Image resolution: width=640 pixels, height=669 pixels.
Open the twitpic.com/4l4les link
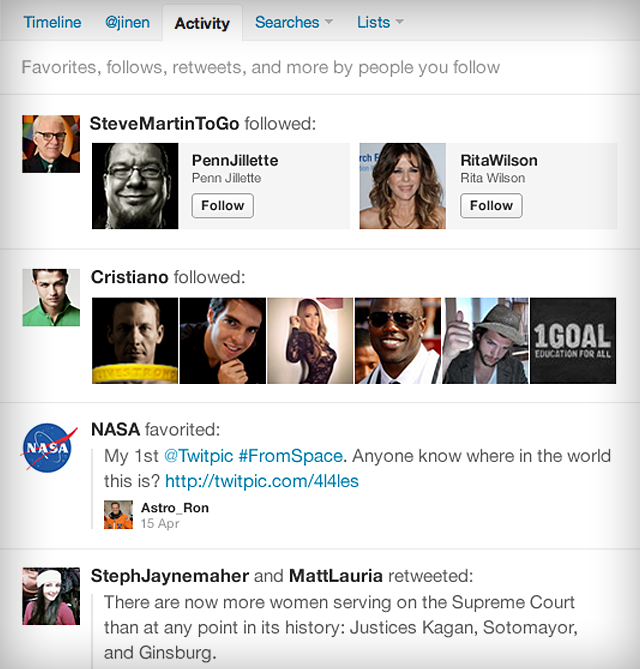262,481
